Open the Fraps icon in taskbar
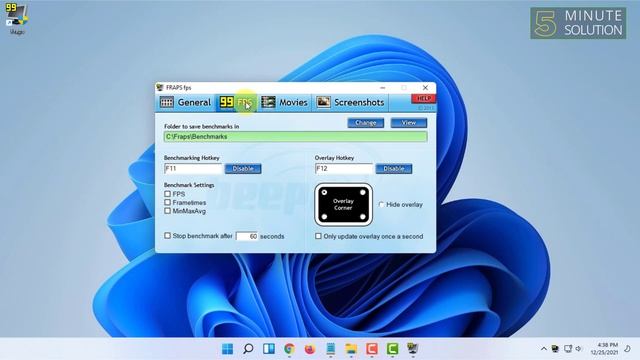The image size is (640, 360). point(413,349)
